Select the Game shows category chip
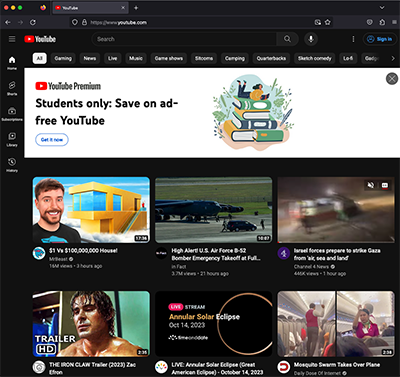400x377 pixels. [x=169, y=58]
